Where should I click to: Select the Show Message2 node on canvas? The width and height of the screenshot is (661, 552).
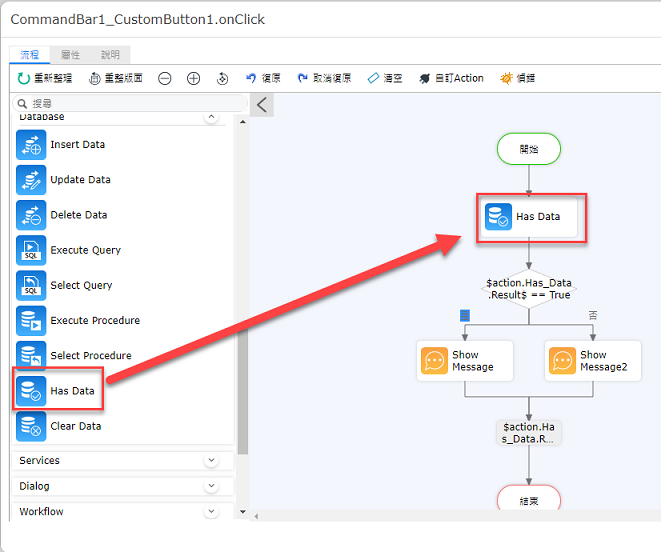593,361
